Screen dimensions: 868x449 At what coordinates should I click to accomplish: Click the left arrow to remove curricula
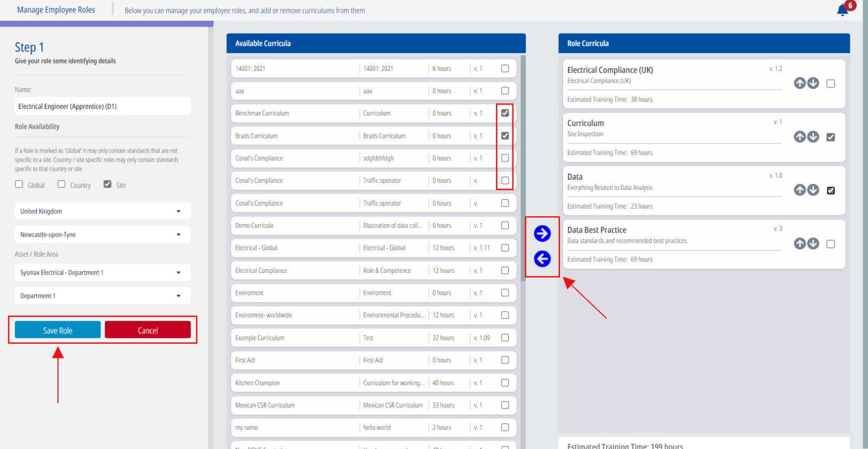[542, 258]
